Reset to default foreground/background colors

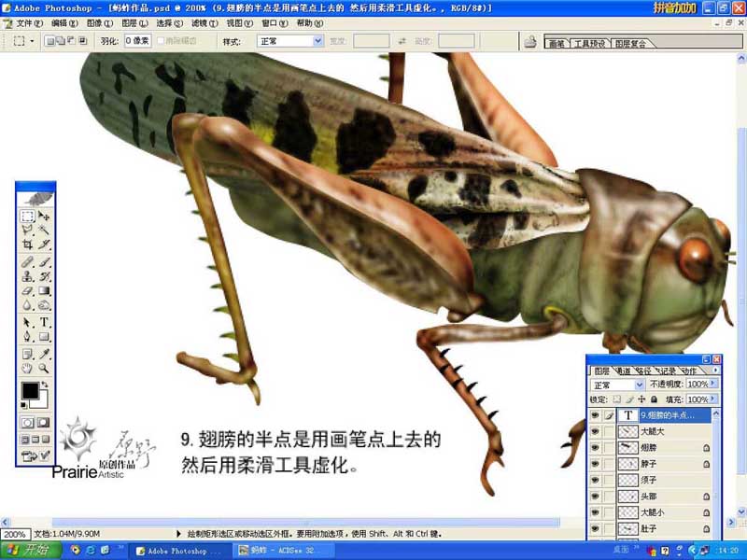[23, 405]
